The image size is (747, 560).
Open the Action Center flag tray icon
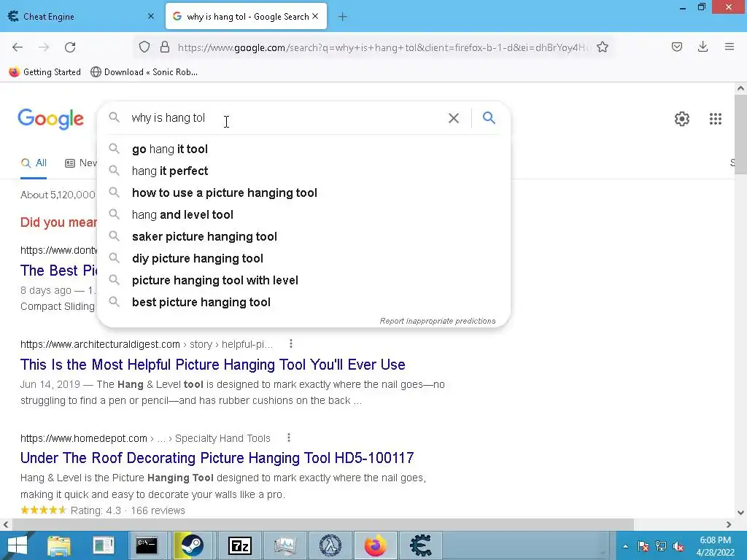point(643,546)
